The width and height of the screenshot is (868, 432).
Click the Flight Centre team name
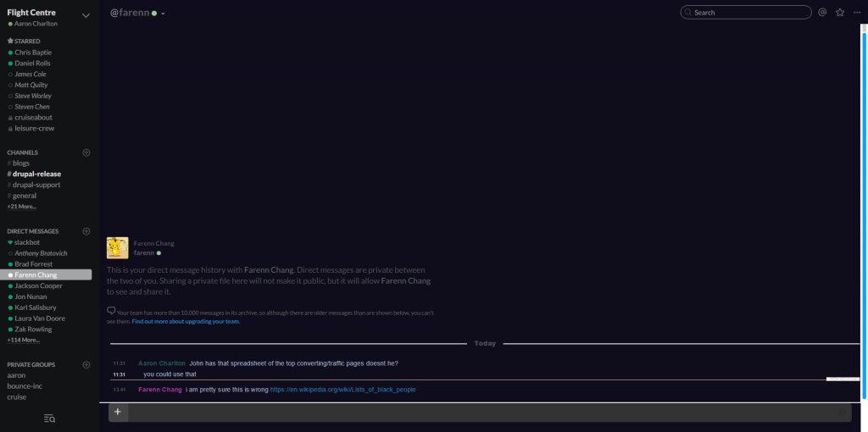tap(31, 13)
